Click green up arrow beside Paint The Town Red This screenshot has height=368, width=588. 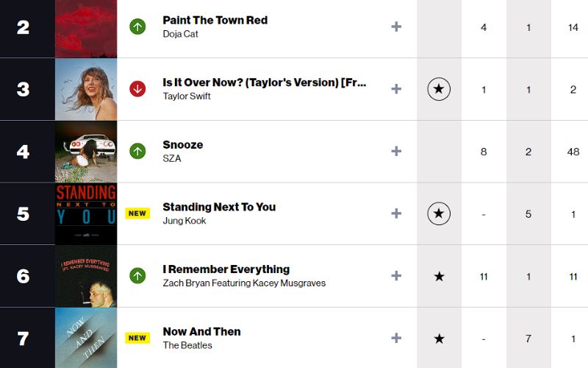[137, 26]
